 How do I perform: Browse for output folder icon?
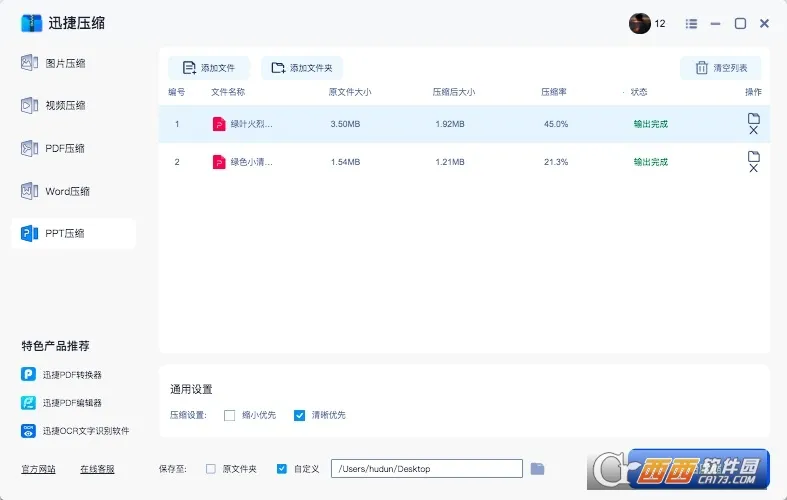pyautogui.click(x=537, y=468)
